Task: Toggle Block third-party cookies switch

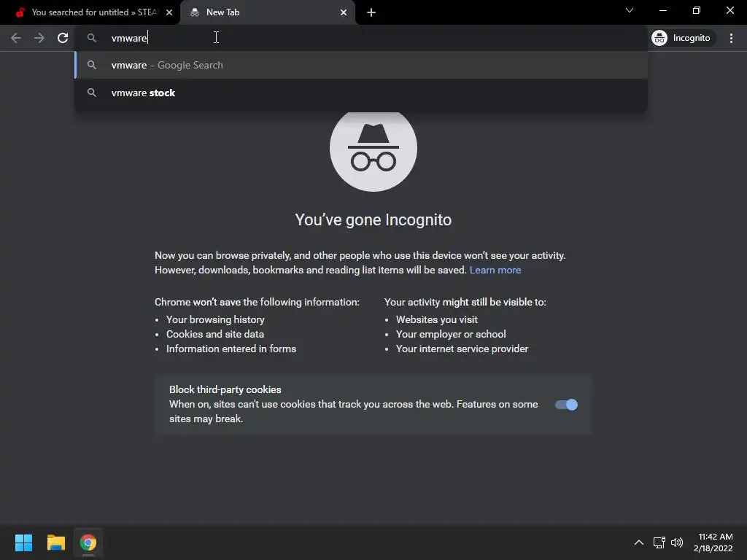Action: pos(566,405)
